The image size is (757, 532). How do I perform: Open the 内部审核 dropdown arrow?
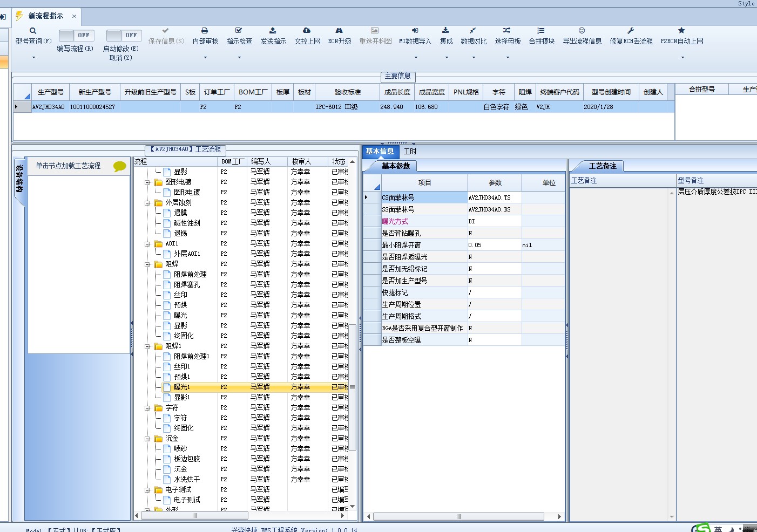205,57
